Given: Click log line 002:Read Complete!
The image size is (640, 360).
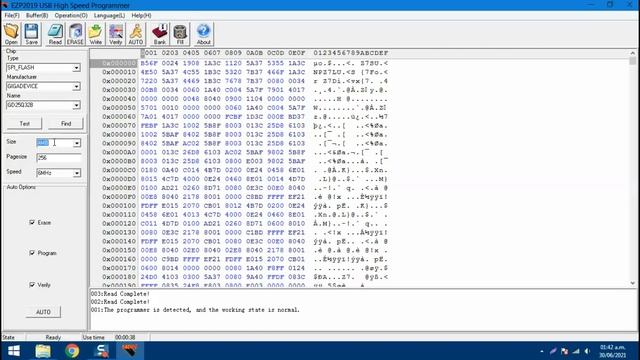Looking at the screenshot, I should point(120,302).
